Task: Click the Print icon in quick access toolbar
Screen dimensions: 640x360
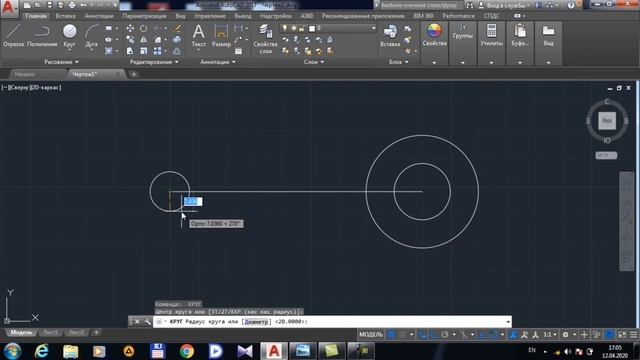Action: (72, 5)
